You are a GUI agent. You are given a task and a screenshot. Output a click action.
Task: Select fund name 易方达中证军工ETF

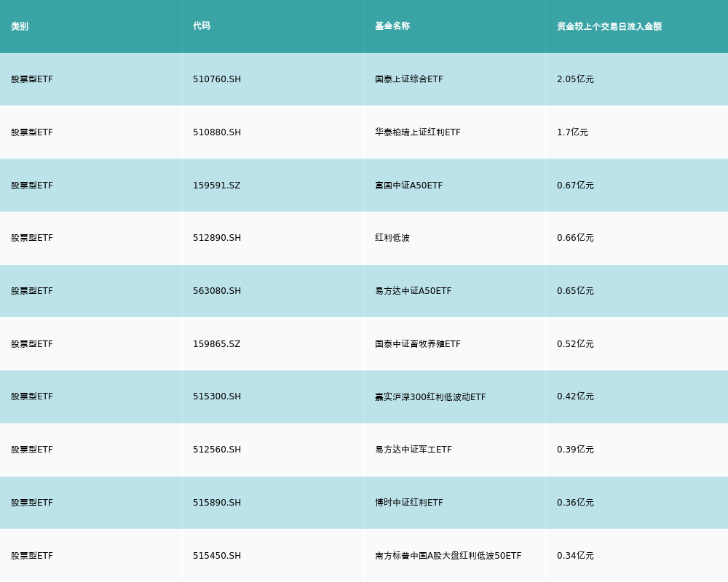click(414, 450)
